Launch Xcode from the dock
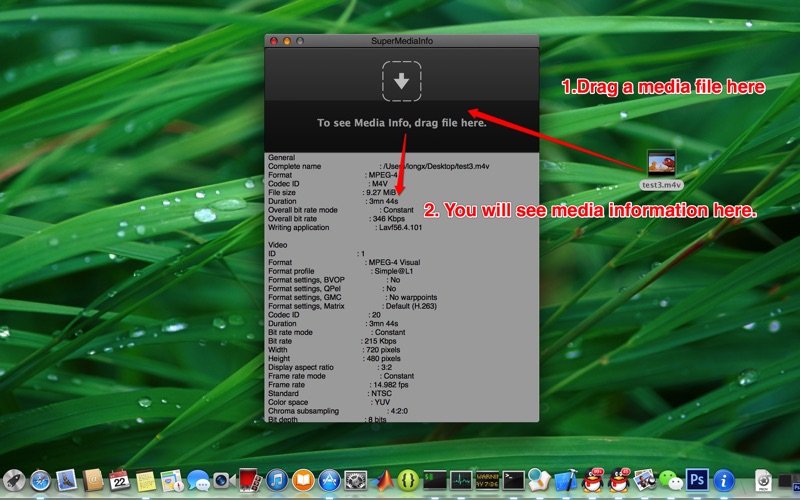800x500 pixels. (x=566, y=481)
